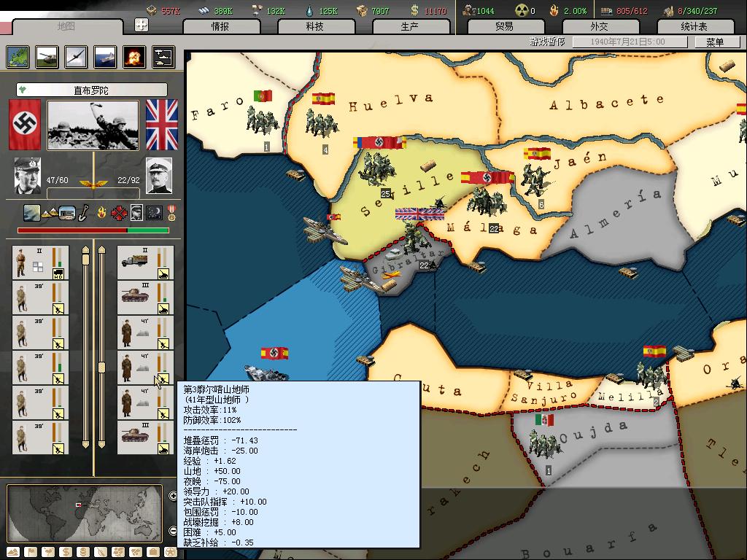This screenshot has width=747, height=560.
Task: Click the right unit list scrollbar thumb
Action: click(101, 367)
